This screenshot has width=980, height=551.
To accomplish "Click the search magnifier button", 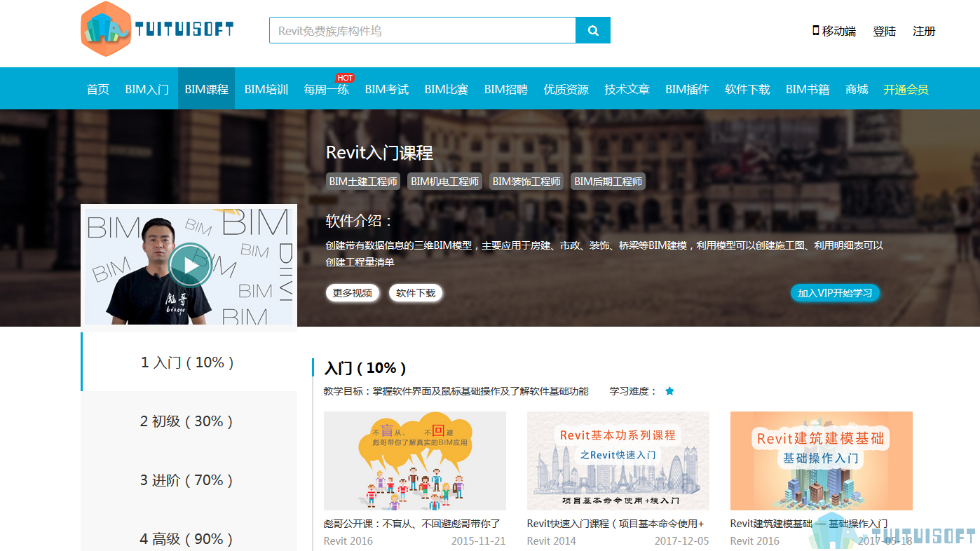I will [593, 31].
